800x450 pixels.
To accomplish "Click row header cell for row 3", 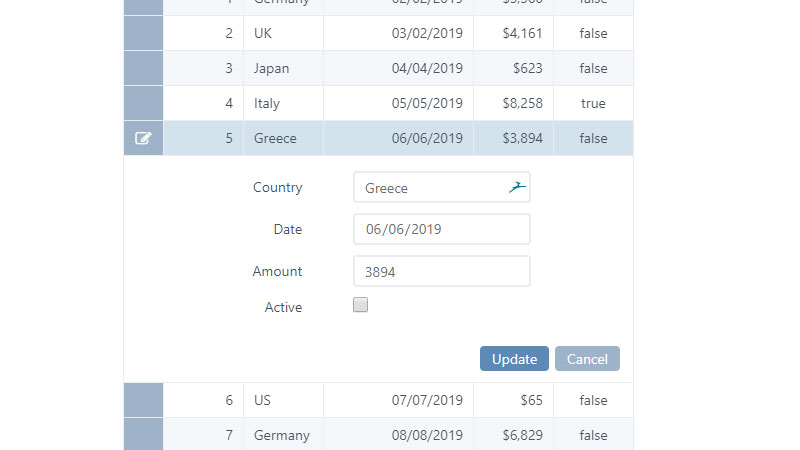I will coord(143,68).
